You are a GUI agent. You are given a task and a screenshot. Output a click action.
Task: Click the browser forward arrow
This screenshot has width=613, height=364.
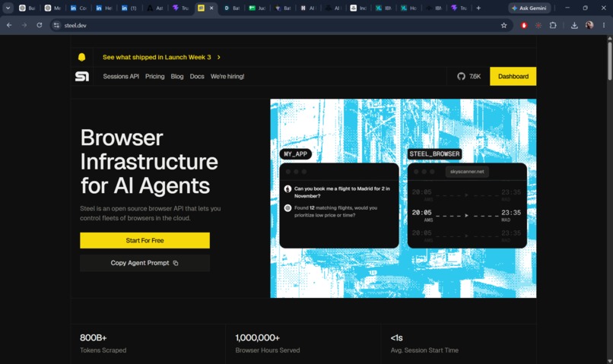tap(24, 25)
